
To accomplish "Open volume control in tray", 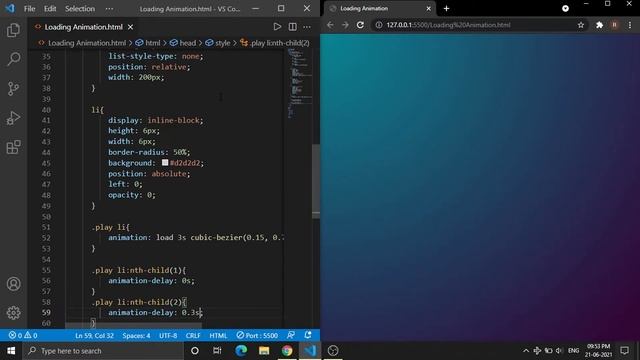I will 559,351.
